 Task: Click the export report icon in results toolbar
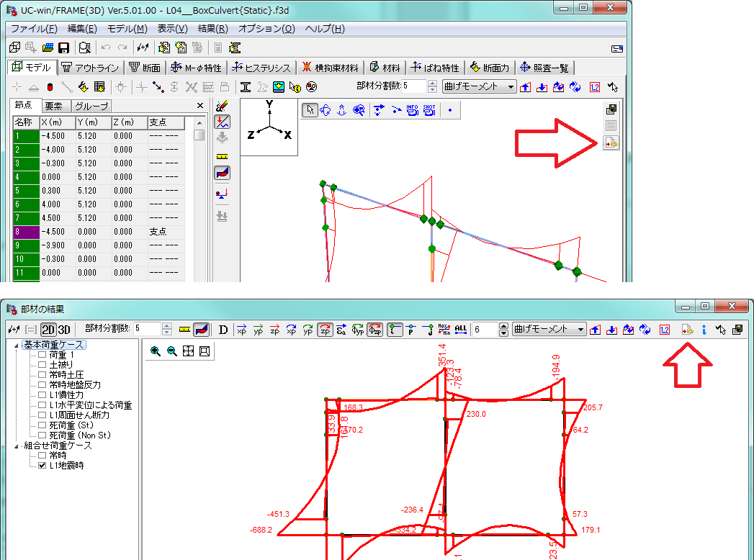(688, 330)
